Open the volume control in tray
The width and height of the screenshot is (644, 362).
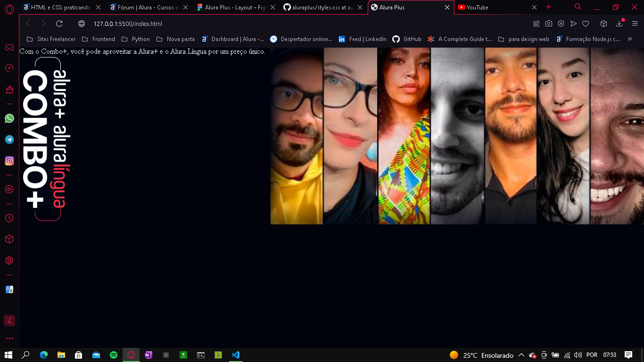pyautogui.click(x=578, y=355)
